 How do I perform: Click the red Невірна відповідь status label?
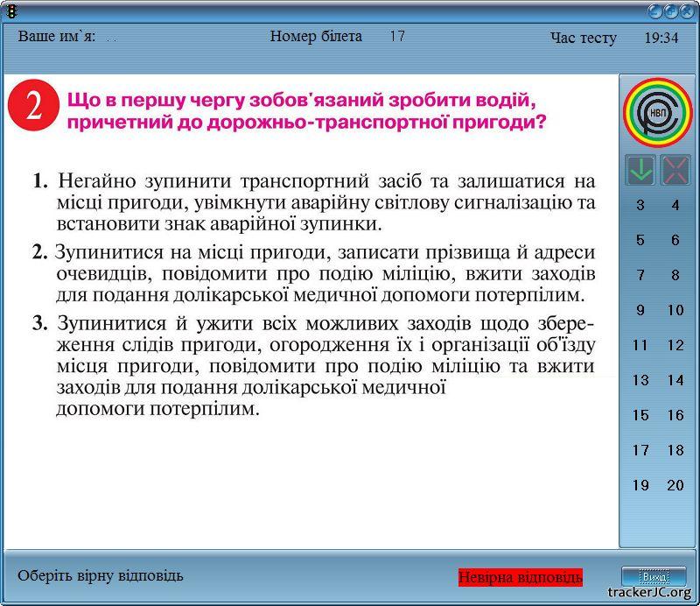520,577
